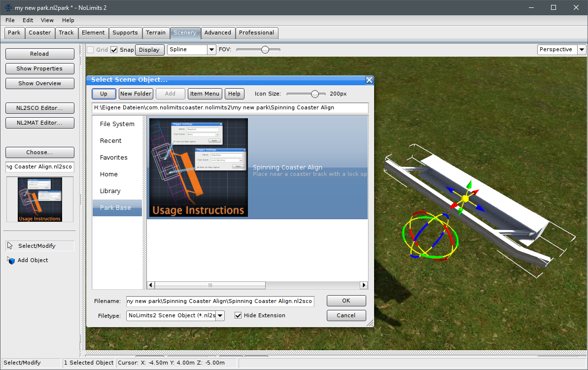This screenshot has height=370, width=588.
Task: Switch to the Park tab
Action: (x=14, y=33)
